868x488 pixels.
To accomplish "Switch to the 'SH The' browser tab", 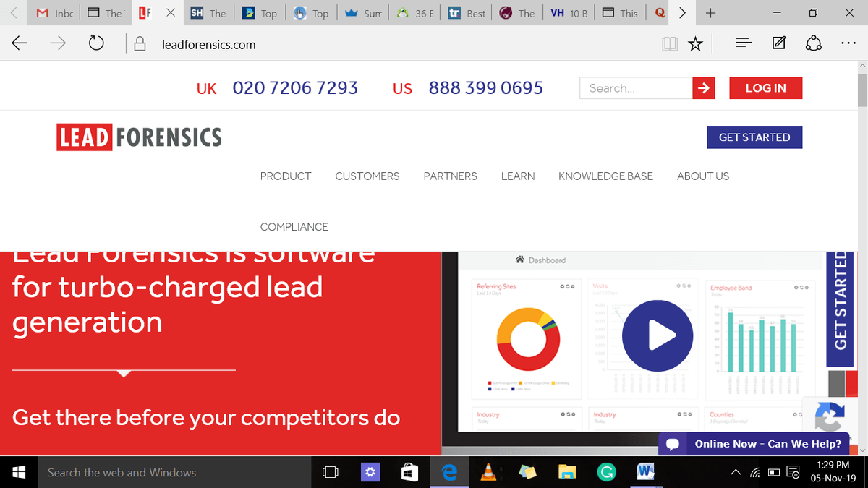I will click(208, 13).
